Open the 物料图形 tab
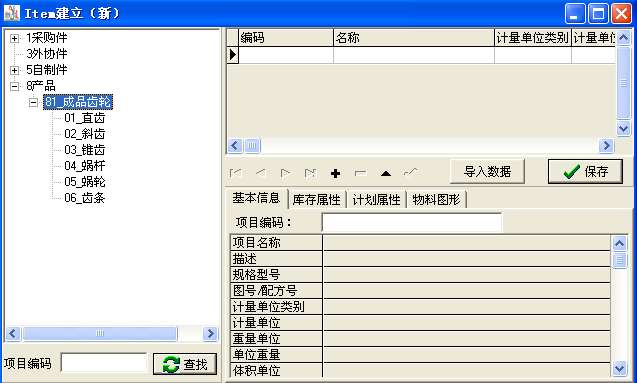The image size is (637, 383). pos(436,200)
